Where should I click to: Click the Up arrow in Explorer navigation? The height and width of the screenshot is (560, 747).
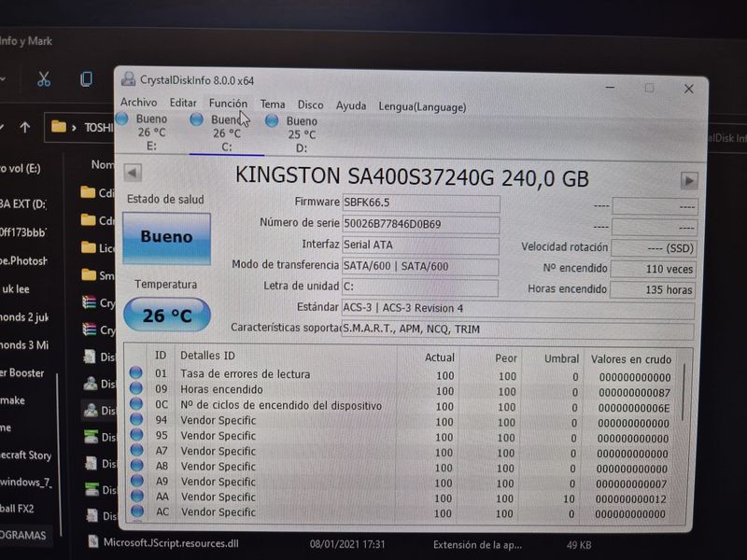25,127
